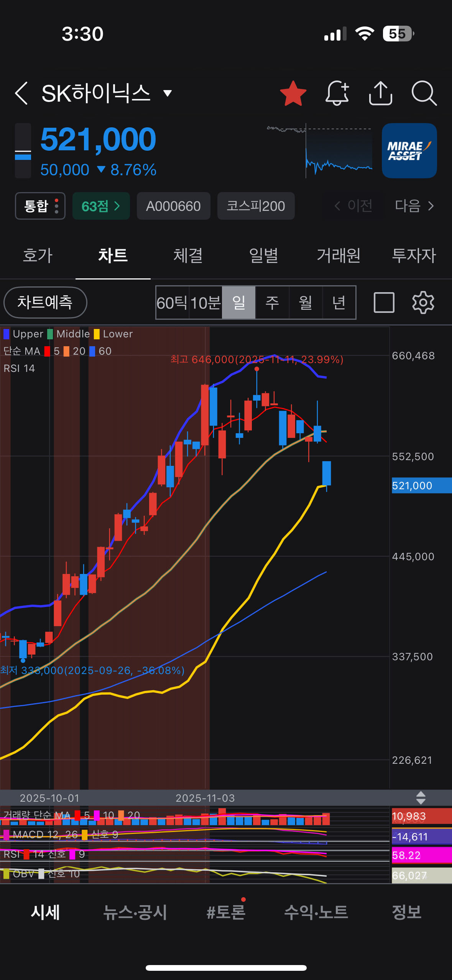
Task: Tap the blue Upper band legend swatch
Action: click(x=7, y=334)
